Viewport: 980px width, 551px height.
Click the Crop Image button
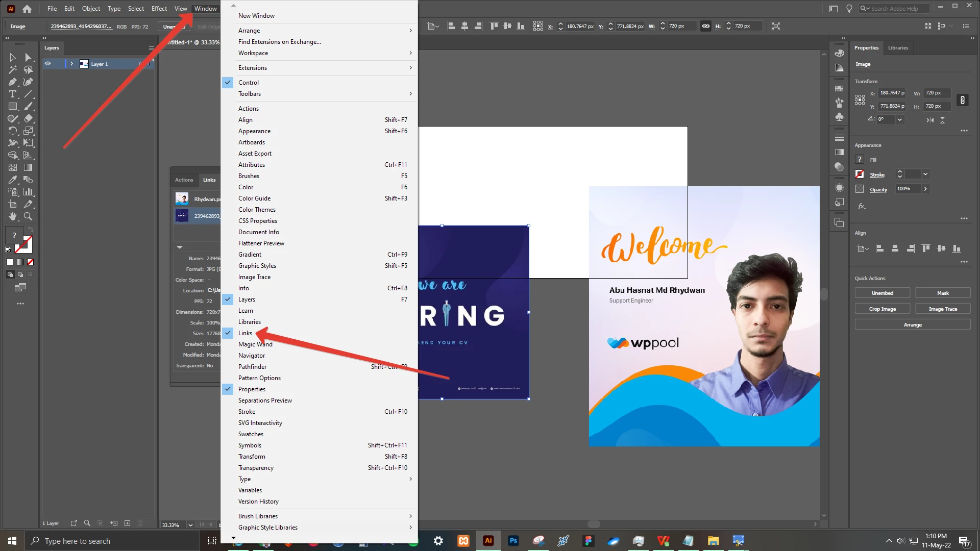(x=882, y=309)
